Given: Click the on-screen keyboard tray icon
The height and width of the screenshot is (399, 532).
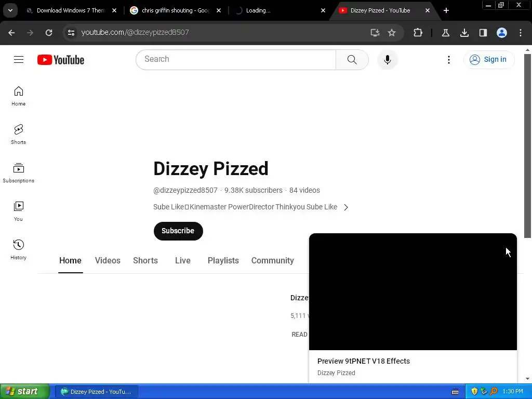Looking at the screenshot, I should 455,392.
